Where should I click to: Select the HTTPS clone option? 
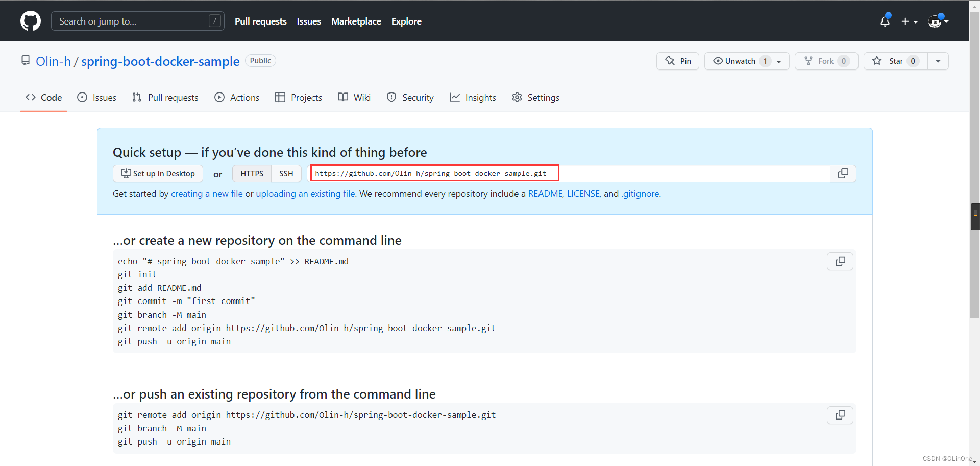click(x=252, y=174)
